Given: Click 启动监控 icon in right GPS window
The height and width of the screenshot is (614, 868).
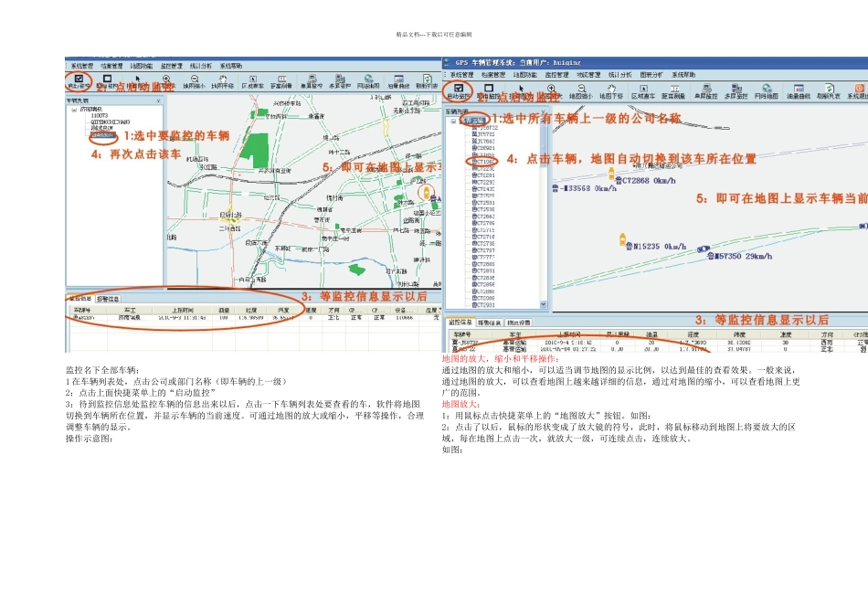Looking at the screenshot, I should pyautogui.click(x=459, y=90).
